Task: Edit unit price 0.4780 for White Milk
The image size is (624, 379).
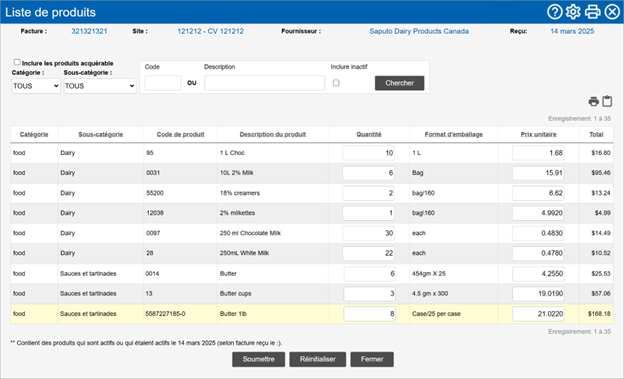Action: 538,253
